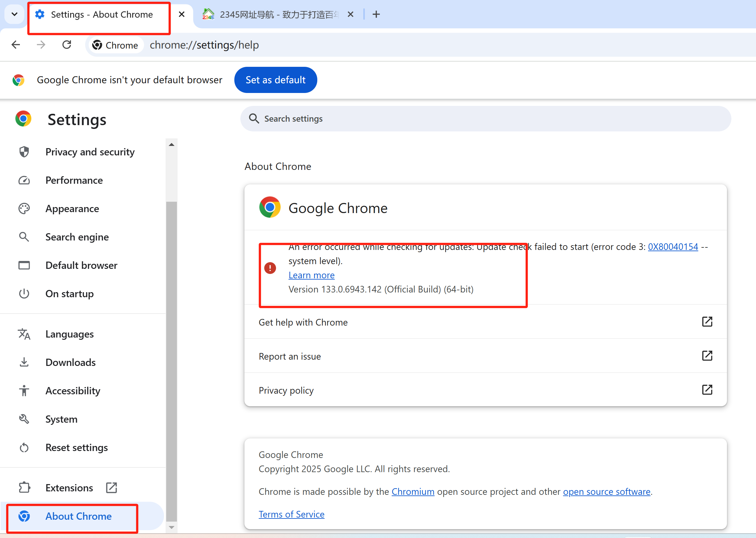
Task: Click the magnifier icon in Search settings
Action: tap(254, 119)
